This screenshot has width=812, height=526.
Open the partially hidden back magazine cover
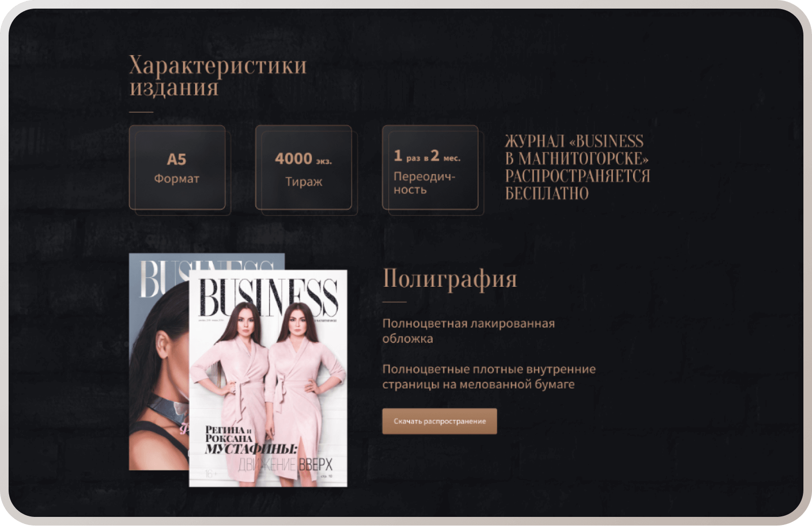click(159, 362)
